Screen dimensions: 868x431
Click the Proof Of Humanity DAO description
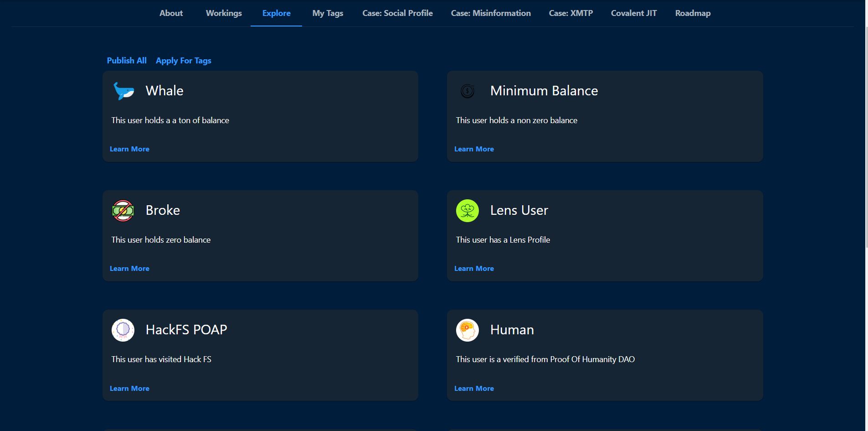[x=545, y=359]
